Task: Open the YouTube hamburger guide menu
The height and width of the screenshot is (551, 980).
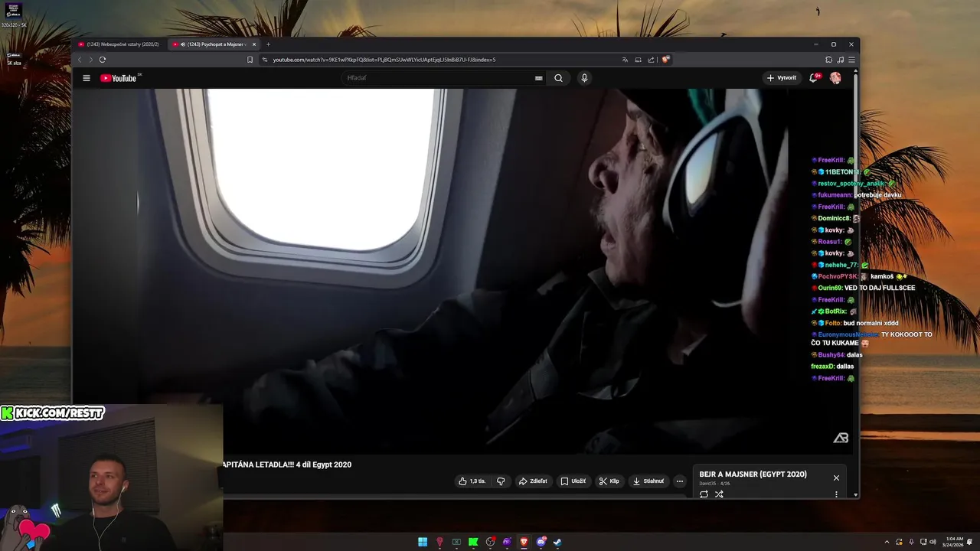Action: pyautogui.click(x=87, y=78)
